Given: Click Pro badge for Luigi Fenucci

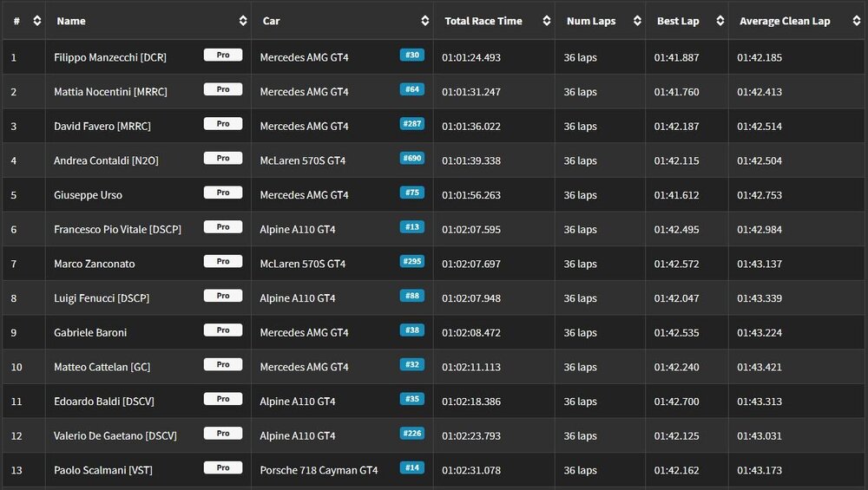Looking at the screenshot, I should 223,296.
